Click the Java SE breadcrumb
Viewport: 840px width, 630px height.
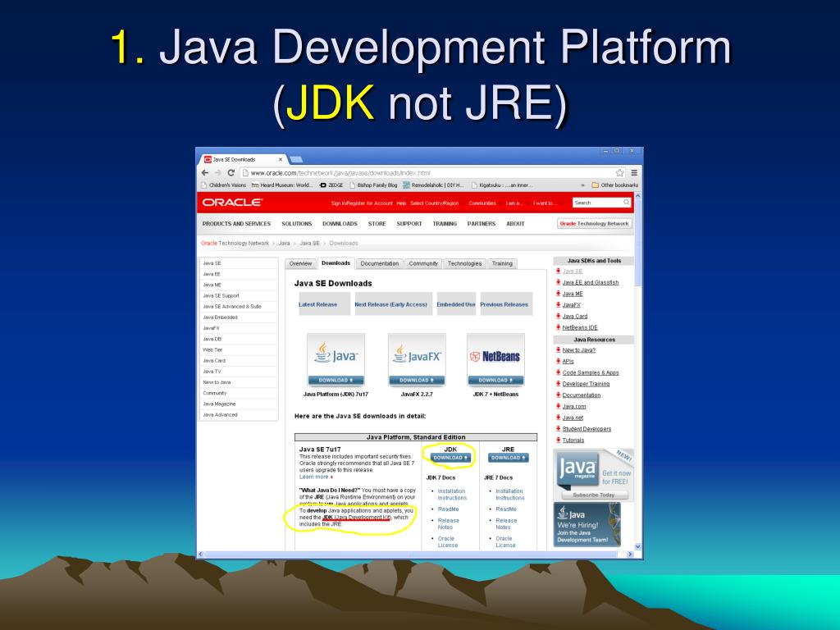point(309,243)
